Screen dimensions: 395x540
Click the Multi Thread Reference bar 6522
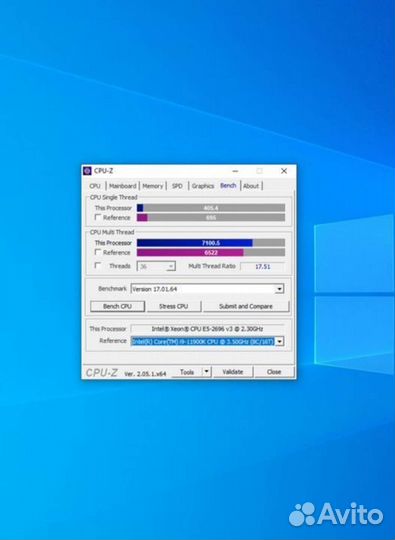coord(211,252)
